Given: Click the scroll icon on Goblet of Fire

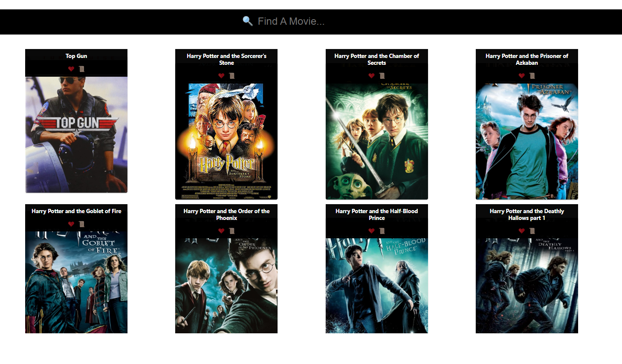Looking at the screenshot, I should pyautogui.click(x=82, y=224).
